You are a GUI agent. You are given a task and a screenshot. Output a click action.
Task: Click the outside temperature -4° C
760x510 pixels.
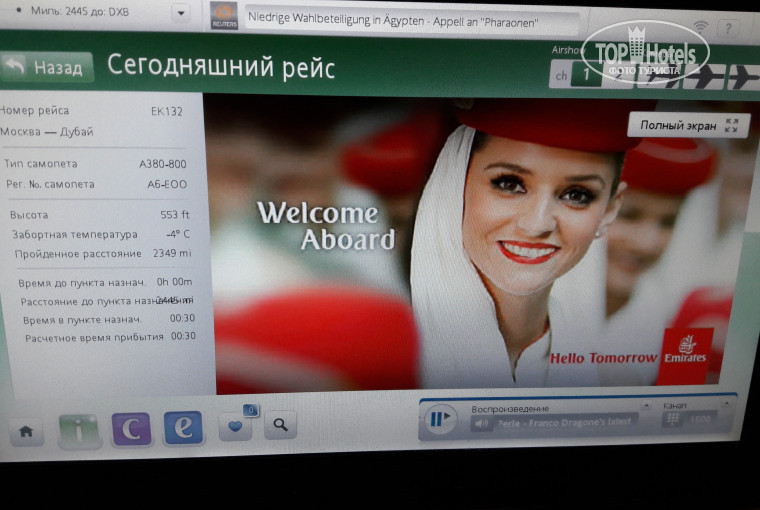click(x=178, y=234)
